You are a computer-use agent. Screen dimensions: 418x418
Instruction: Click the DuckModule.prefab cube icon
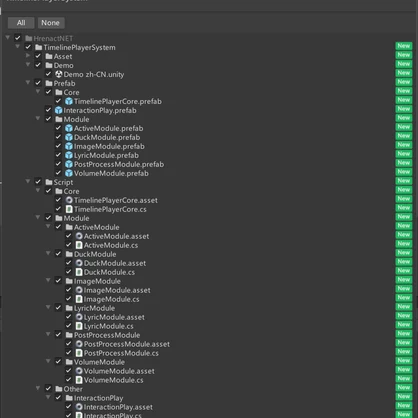point(69,137)
